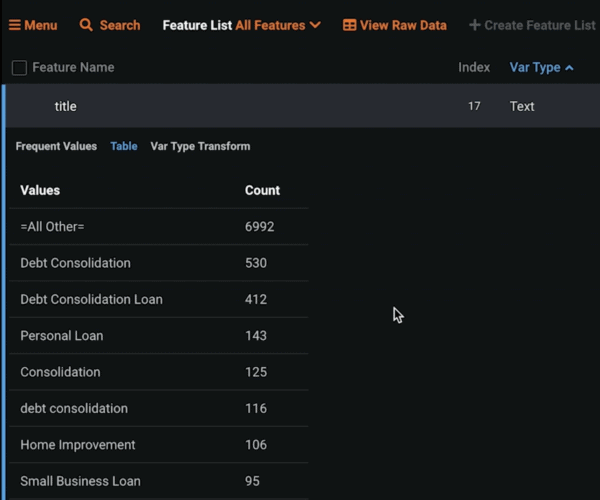Select the Debt Consolidation Loan row

[159, 299]
